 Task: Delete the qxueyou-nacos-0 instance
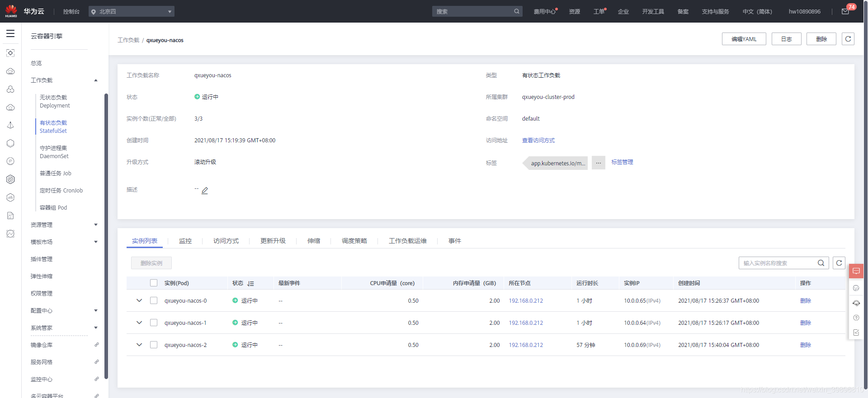click(x=806, y=300)
